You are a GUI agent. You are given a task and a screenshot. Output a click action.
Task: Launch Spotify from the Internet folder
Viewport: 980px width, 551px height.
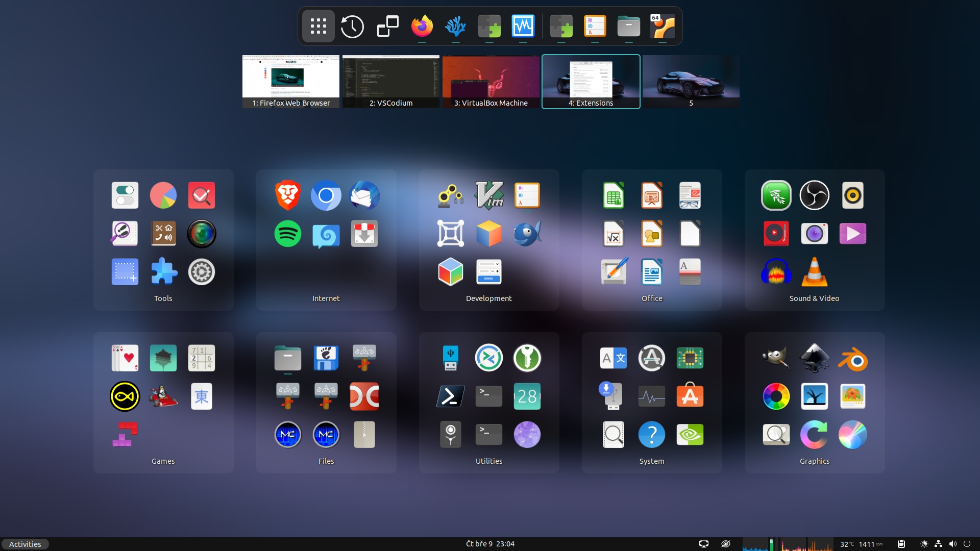(x=287, y=234)
